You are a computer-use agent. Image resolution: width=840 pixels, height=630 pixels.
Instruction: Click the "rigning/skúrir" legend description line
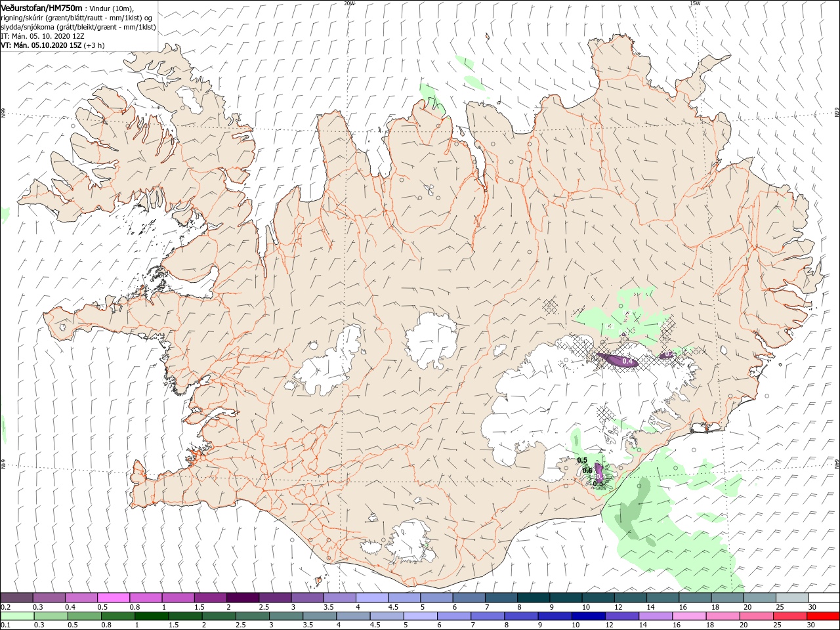click(77, 18)
